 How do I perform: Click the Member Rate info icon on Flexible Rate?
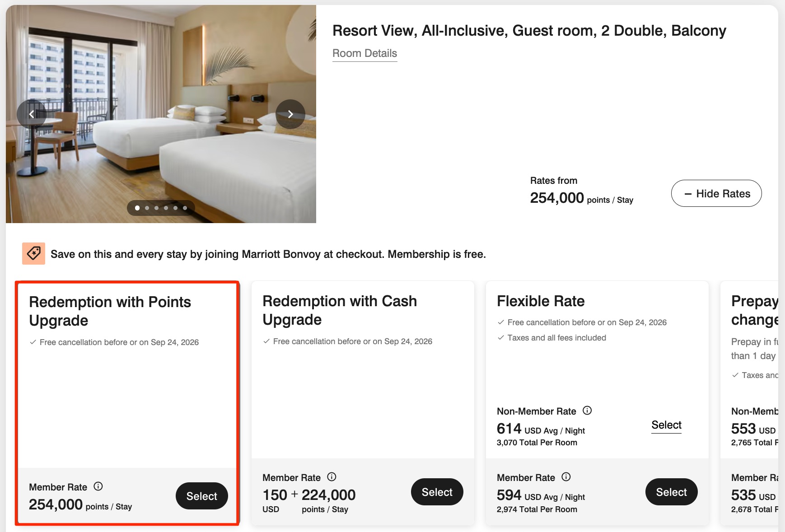(566, 477)
